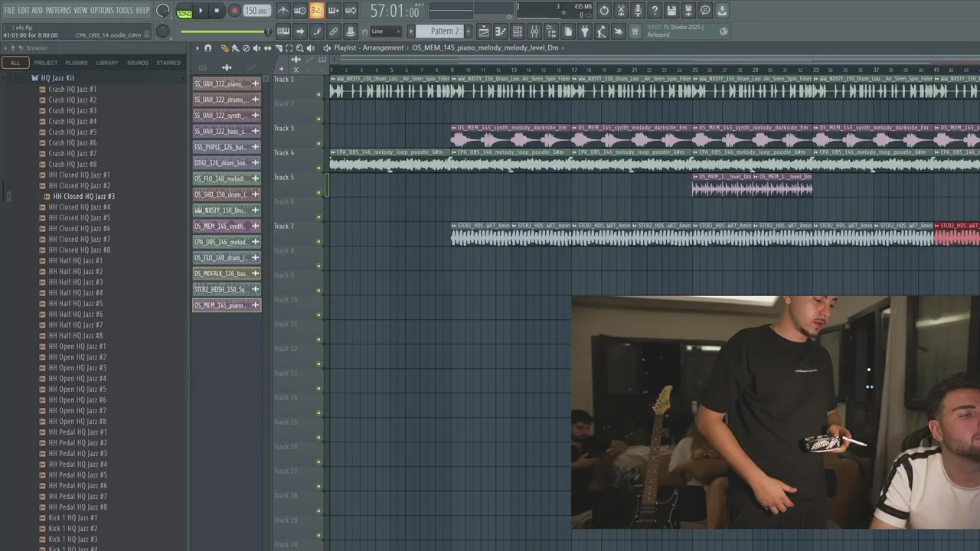This screenshot has height=551, width=980.
Task: Toggle the playlist magnet snap icon
Action: point(207,48)
